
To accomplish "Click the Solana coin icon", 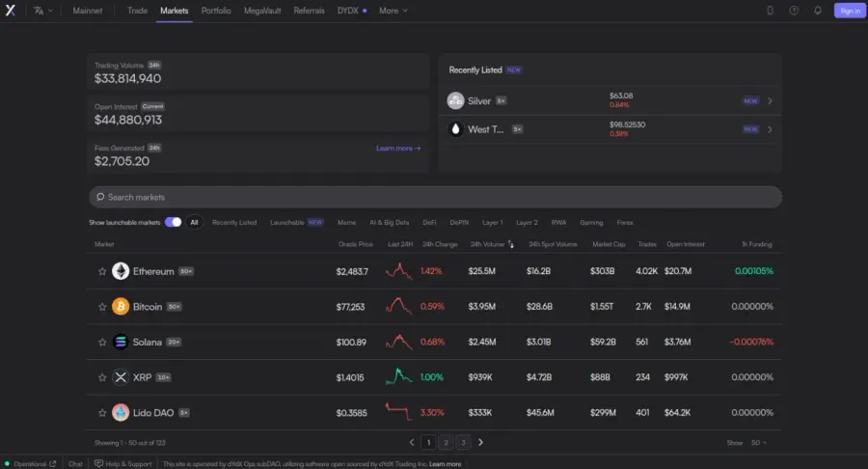I will pyautogui.click(x=121, y=342).
